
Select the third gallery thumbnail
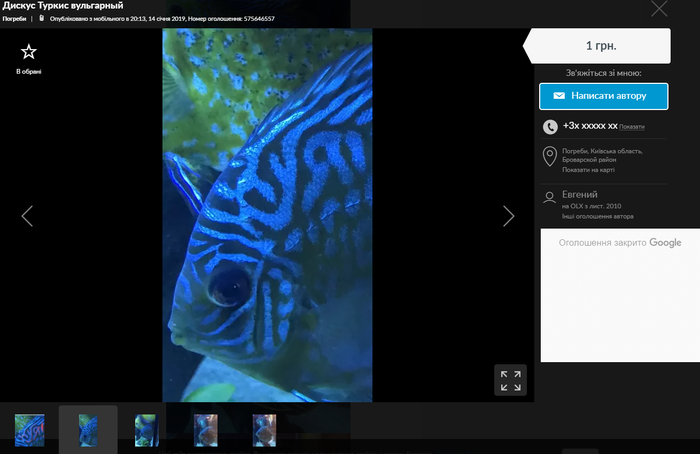[x=147, y=429]
